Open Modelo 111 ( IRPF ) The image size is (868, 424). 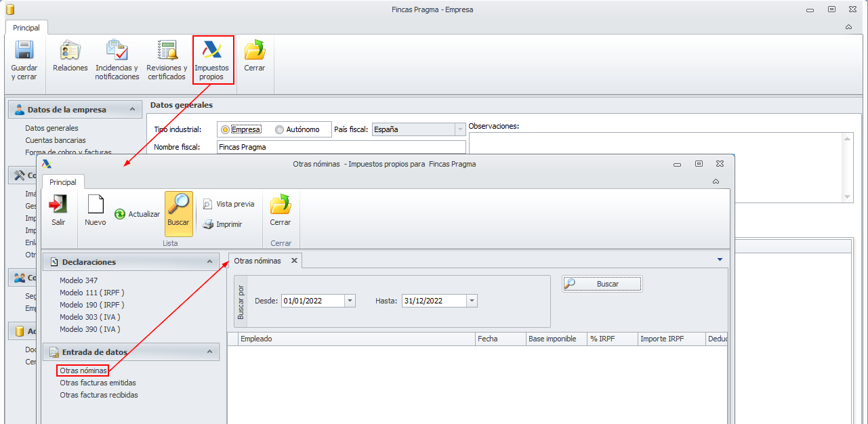92,293
